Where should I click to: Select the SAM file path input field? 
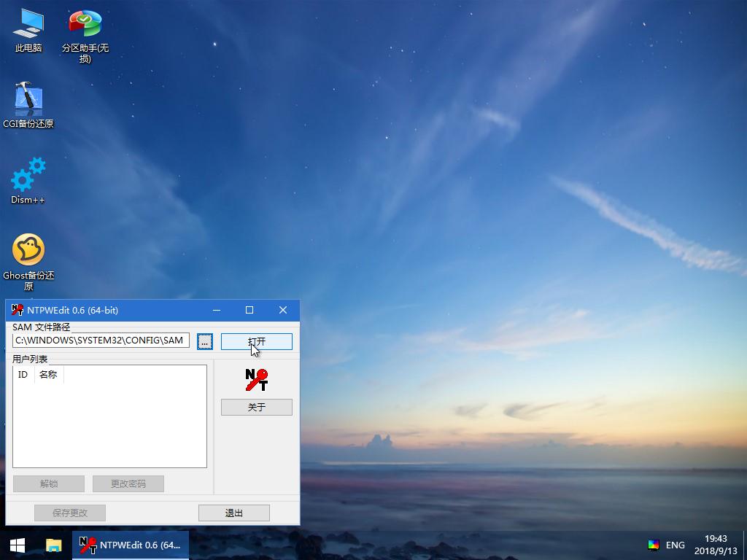pos(100,341)
